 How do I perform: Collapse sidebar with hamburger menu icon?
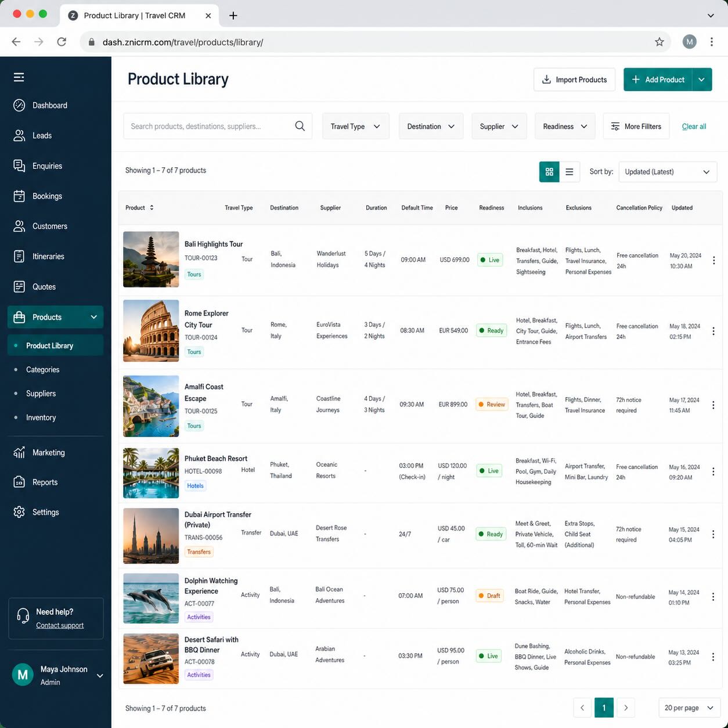19,77
